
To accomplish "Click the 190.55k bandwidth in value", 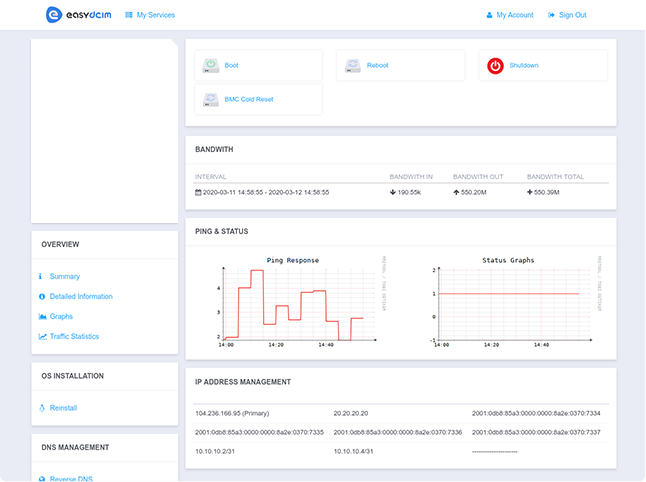I will pos(409,192).
